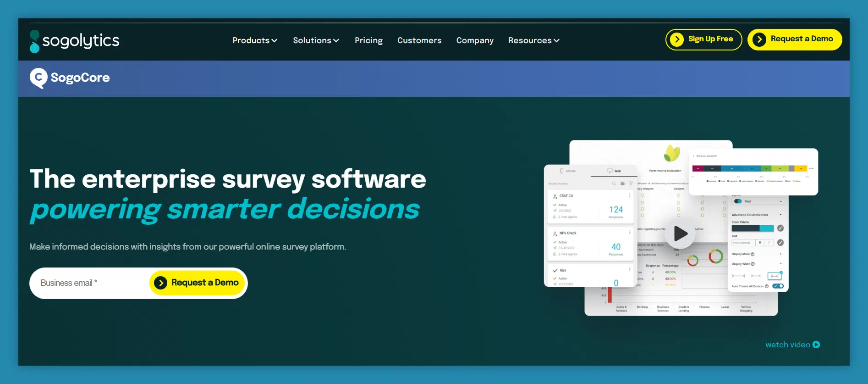The image size is (868, 384).
Task: Expand the Resources chevron arrow
Action: [x=556, y=41]
